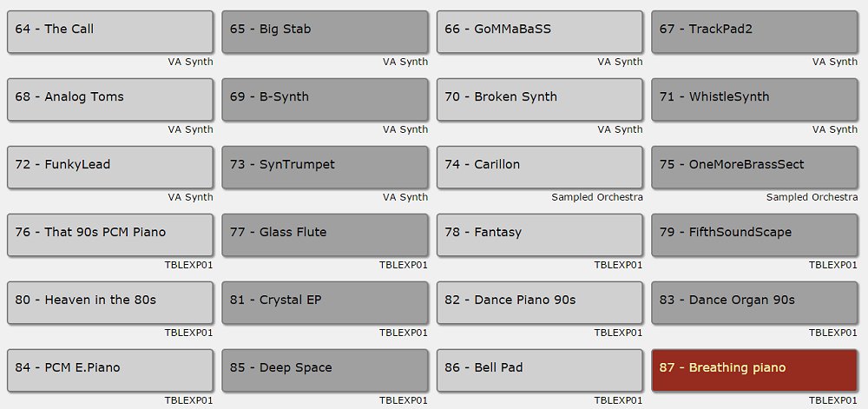Pick the 67 - TrackPad2 sound
The image size is (868, 409).
pos(754,32)
